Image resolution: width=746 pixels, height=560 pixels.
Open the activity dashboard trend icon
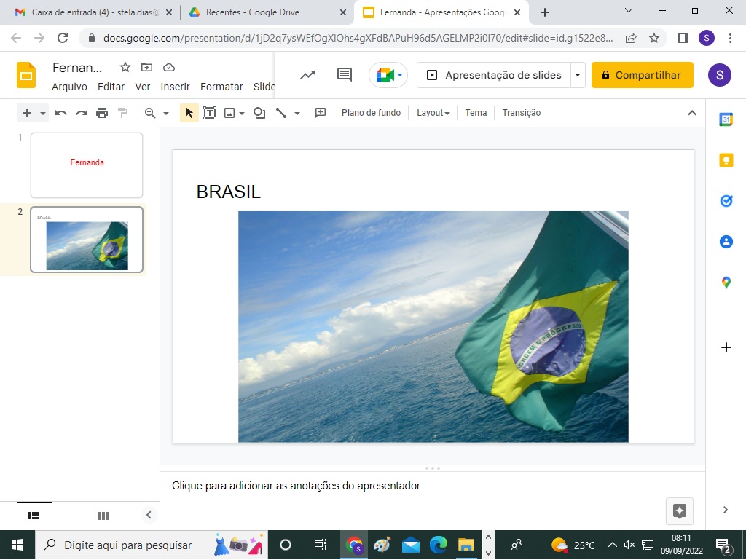coord(308,75)
